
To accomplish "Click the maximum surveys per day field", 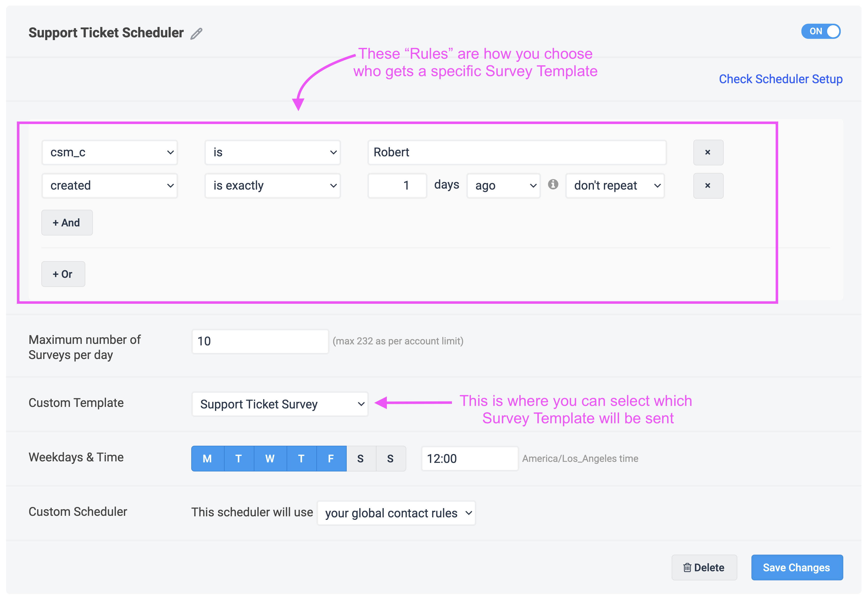I will click(260, 341).
